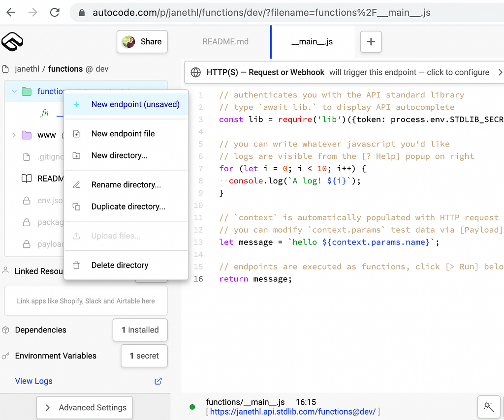Click the pencil icon for Rename directory
This screenshot has height=420, width=504.
pos(76,185)
